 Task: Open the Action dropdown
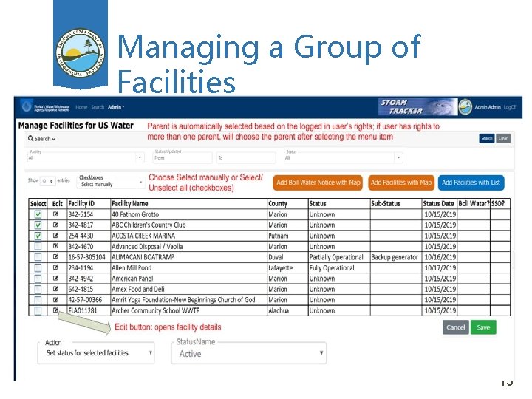click(x=96, y=353)
